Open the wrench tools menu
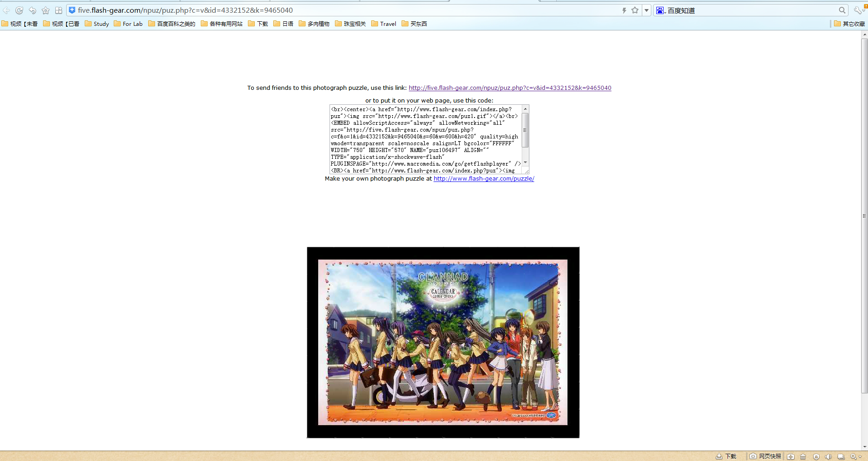Image resolution: width=868 pixels, height=461 pixels. 858,10
